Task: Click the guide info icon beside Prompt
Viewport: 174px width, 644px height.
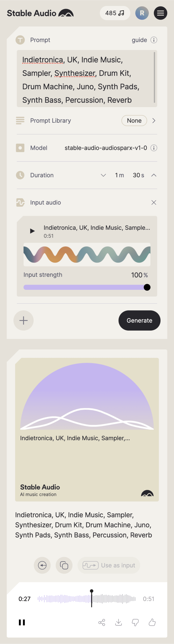Action: 154,40
